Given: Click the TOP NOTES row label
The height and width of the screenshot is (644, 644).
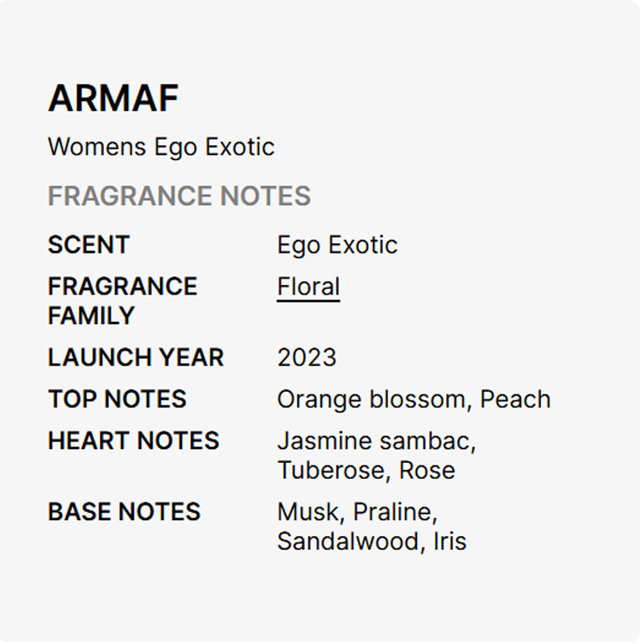Looking at the screenshot, I should (117, 399).
